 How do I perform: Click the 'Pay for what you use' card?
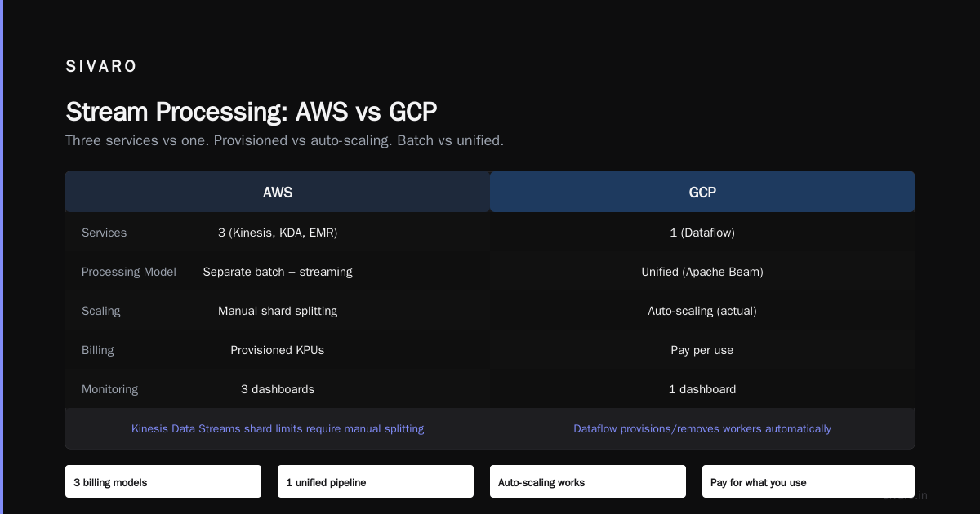(x=808, y=481)
